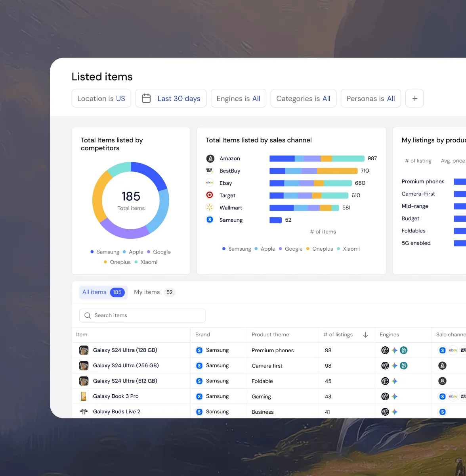The image size is (466, 476).
Task: Toggle Oneplus legend in sales channel chart
Action: (319, 249)
